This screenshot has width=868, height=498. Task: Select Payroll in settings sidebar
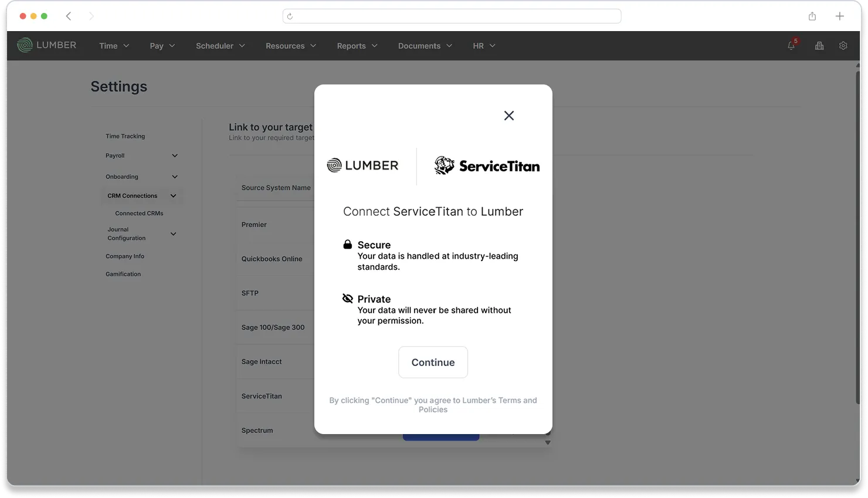pos(115,155)
